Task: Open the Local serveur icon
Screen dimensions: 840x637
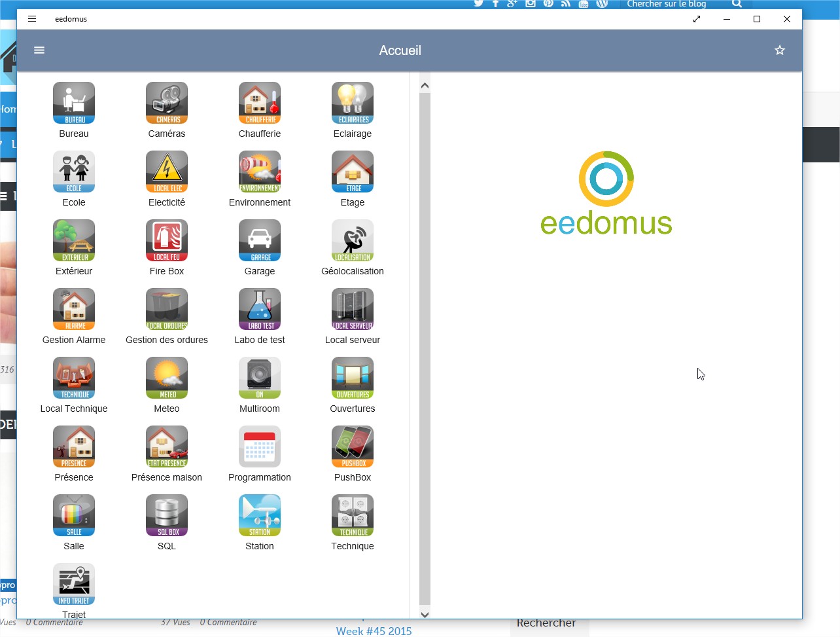Action: [353, 309]
